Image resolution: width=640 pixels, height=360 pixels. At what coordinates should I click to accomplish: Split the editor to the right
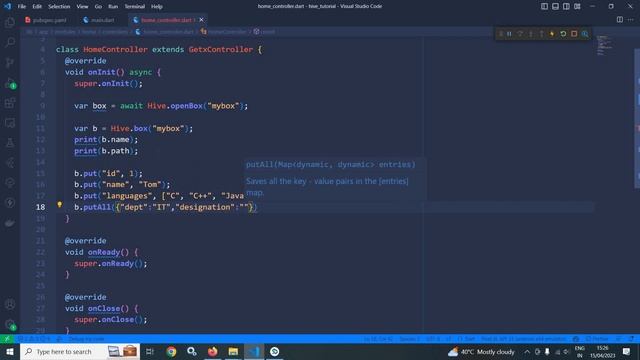click(x=620, y=20)
